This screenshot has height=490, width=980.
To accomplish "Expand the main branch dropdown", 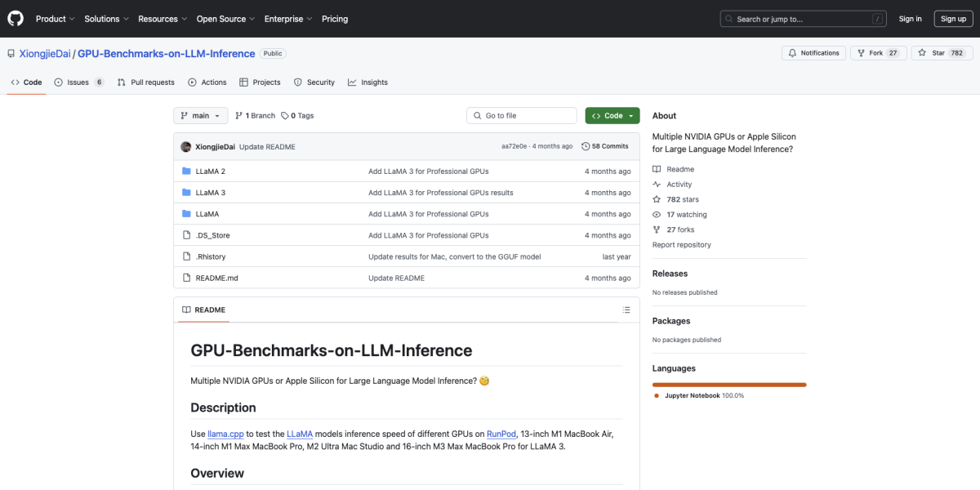I will click(200, 116).
